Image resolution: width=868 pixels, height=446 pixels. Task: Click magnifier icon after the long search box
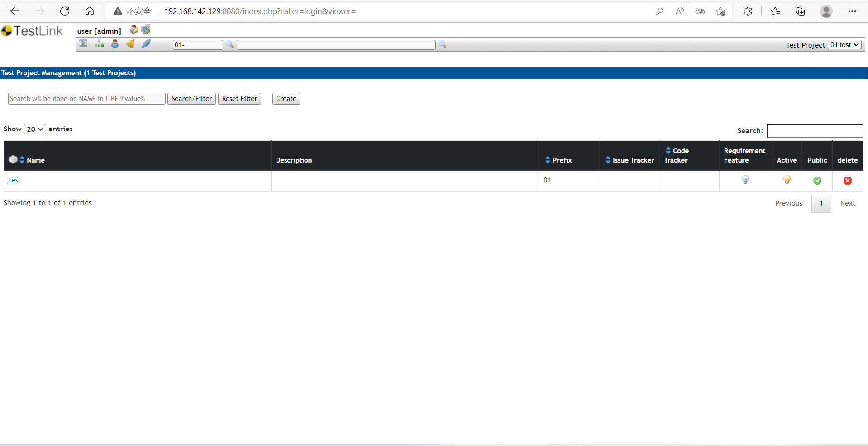point(443,44)
